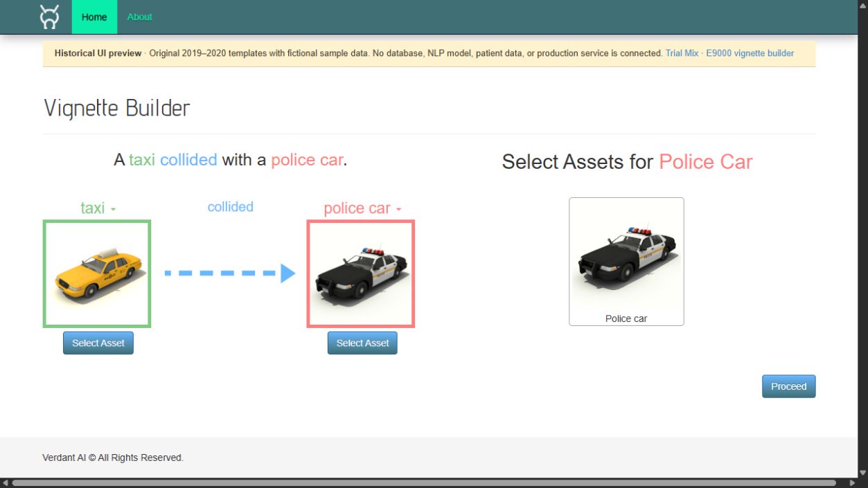Image resolution: width=868 pixels, height=488 pixels.
Task: Expand the police car dropdown label
Action: (362, 208)
